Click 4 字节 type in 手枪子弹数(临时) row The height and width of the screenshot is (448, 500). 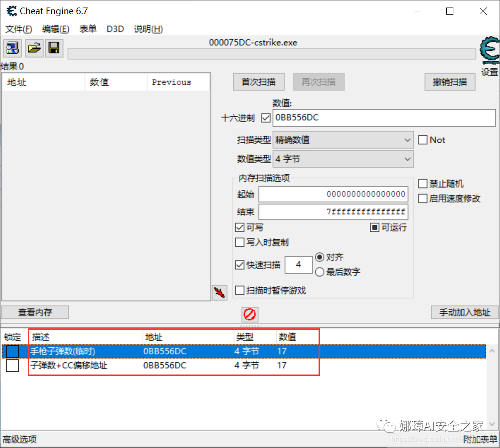click(247, 351)
